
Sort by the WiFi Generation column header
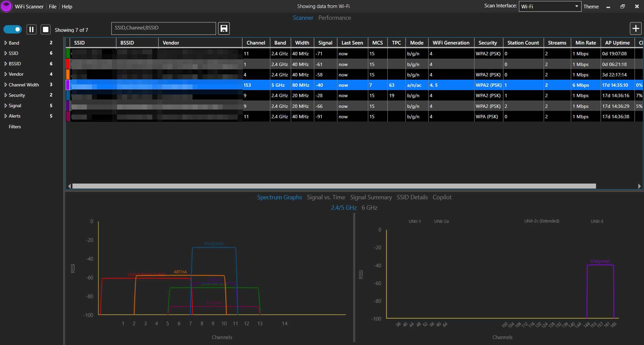click(451, 43)
